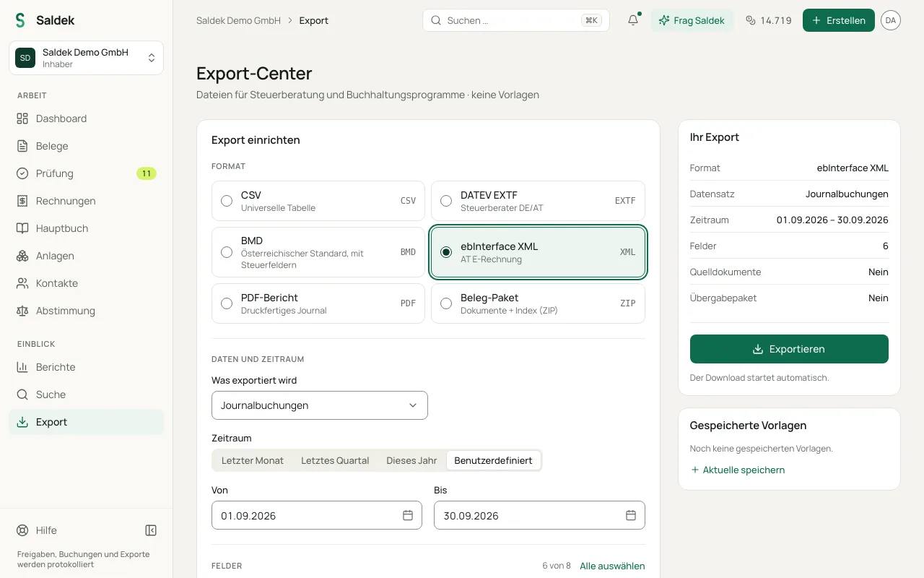Viewport: 924px width, 578px height.
Task: Open the company switcher chevron
Action: pos(152,58)
